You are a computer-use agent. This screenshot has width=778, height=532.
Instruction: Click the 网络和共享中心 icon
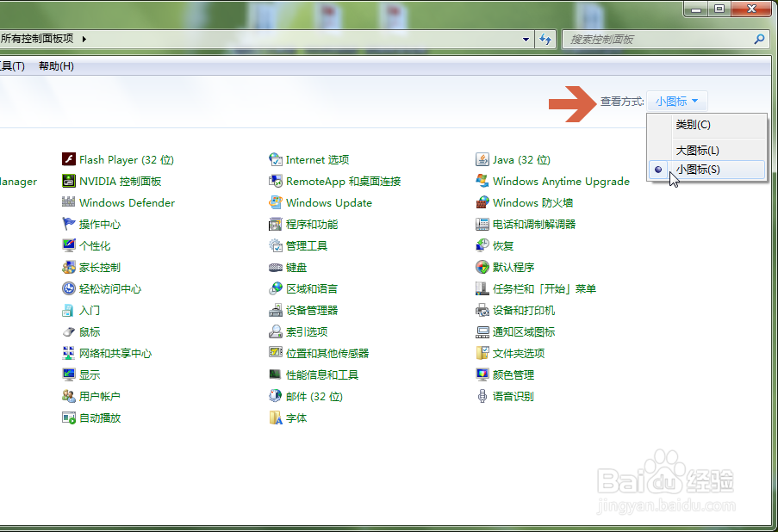point(68,353)
